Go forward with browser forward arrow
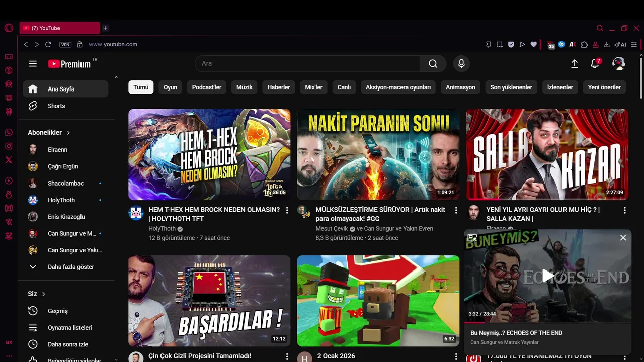Viewport: 644px width, 362px height. pos(37,44)
